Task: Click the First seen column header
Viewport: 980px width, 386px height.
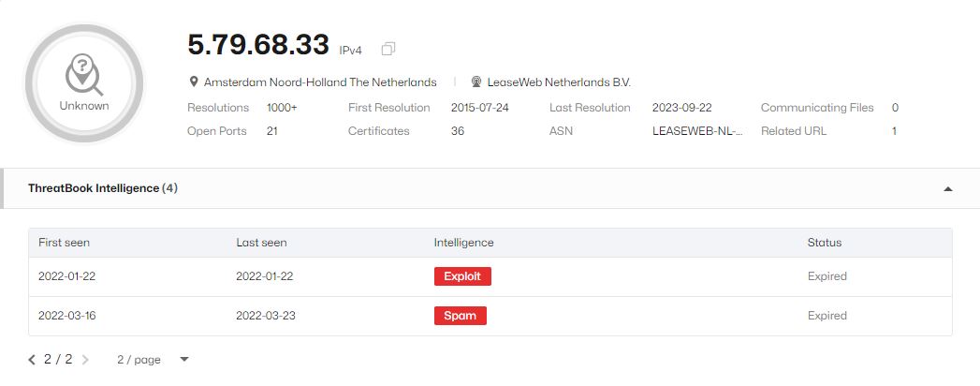Action: point(64,243)
